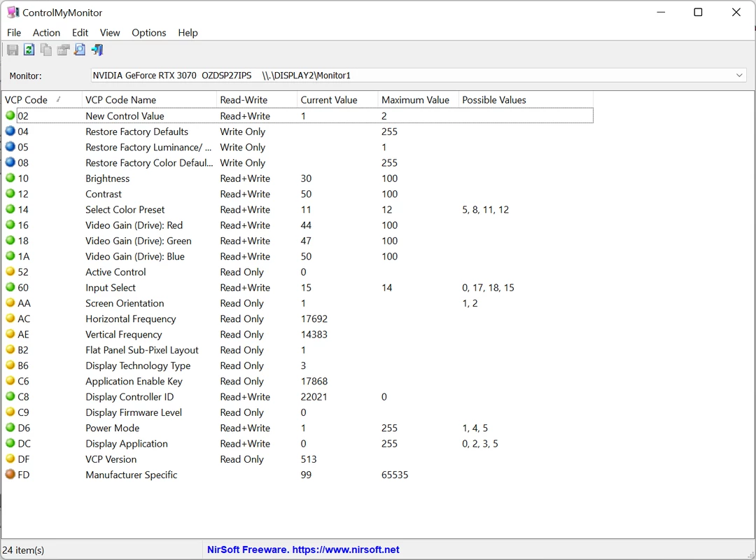Select the Input Select row
Viewport: 756px width, 560px height.
[x=297, y=288]
